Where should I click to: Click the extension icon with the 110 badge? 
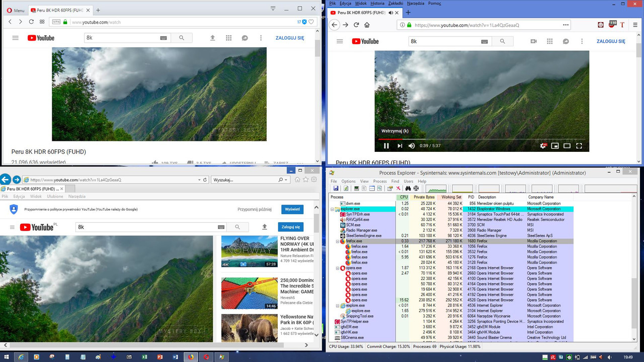pyautogui.click(x=612, y=24)
